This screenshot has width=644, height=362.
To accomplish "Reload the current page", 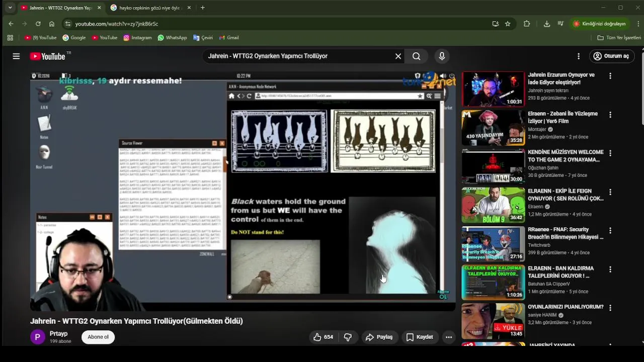I will click(x=38, y=24).
